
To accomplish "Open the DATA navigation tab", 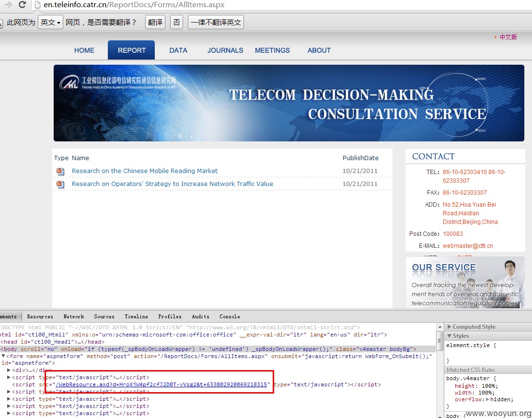I will (178, 50).
